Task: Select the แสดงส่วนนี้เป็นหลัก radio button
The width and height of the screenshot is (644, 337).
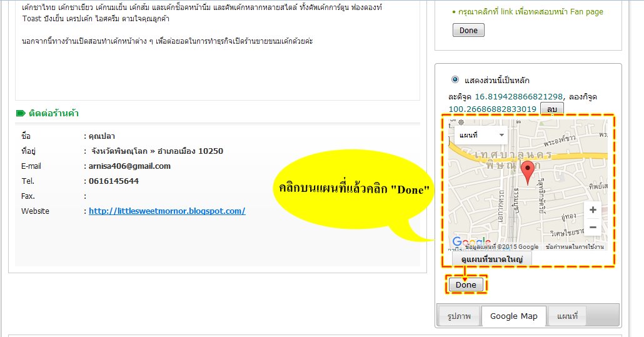Action: (455, 79)
